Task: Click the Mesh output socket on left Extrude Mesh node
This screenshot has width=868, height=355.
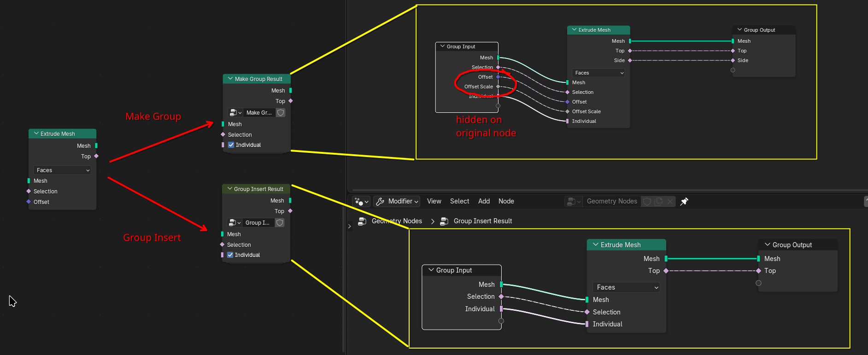Action: point(96,145)
